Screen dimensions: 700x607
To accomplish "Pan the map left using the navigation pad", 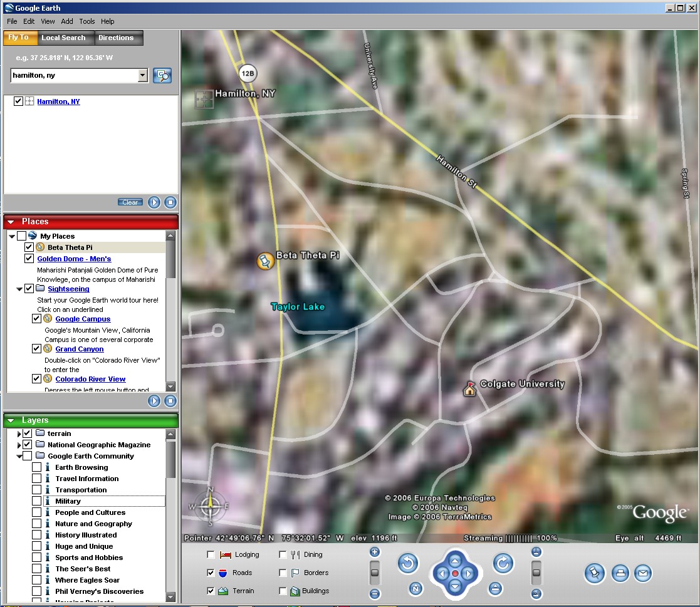I will [x=442, y=574].
